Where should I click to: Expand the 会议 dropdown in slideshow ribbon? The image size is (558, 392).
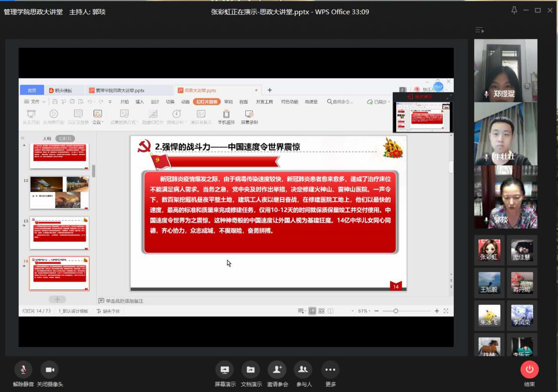[98, 122]
